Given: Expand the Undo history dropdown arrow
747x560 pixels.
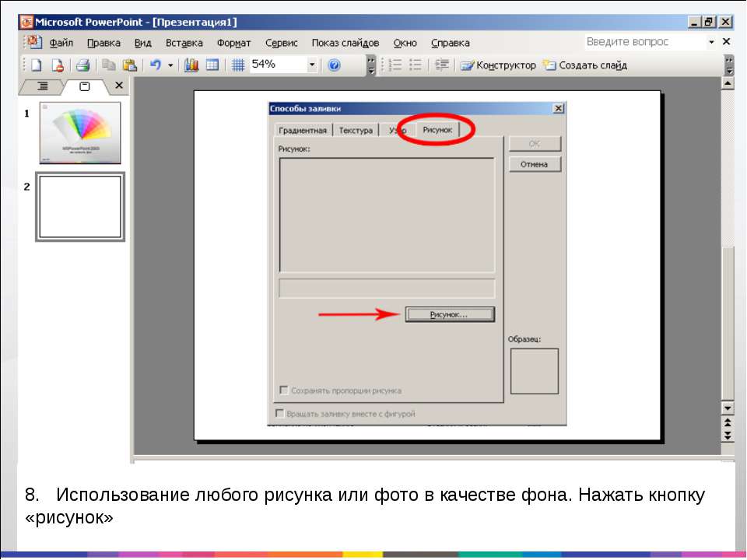Looking at the screenshot, I should (x=170, y=65).
